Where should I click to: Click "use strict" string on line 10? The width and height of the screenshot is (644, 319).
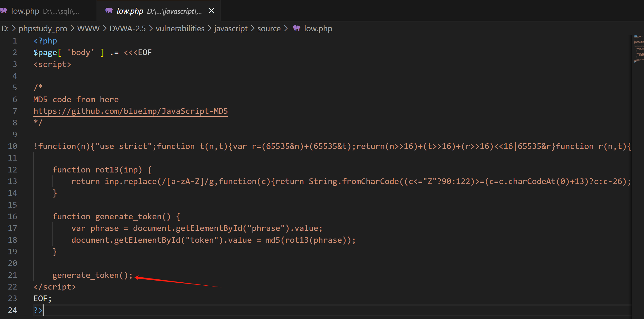click(124, 146)
